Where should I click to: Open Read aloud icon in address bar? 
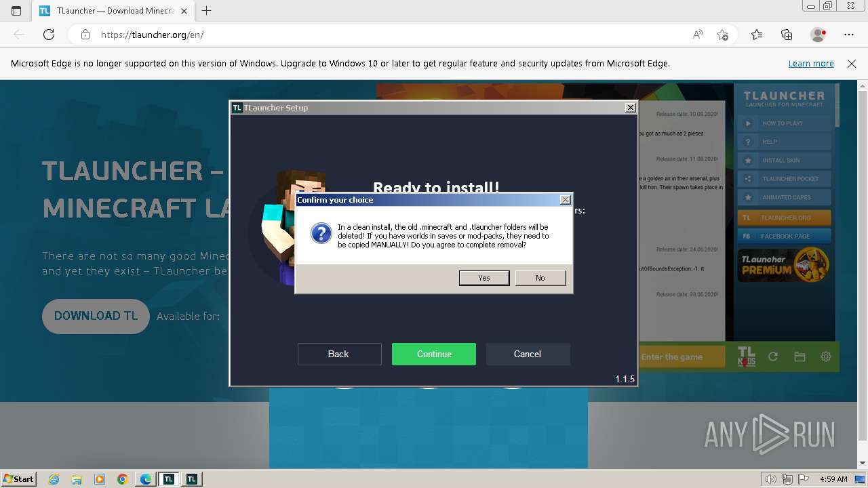698,35
